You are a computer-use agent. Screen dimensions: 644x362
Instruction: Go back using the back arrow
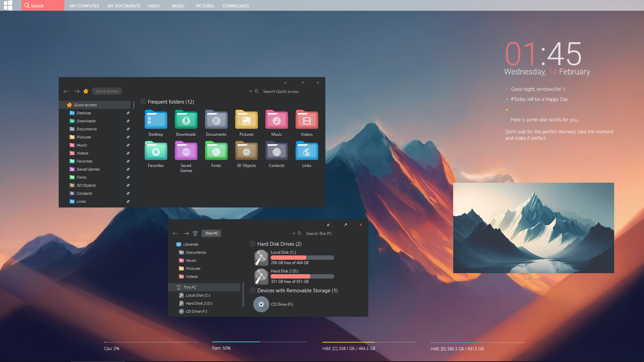click(x=66, y=91)
